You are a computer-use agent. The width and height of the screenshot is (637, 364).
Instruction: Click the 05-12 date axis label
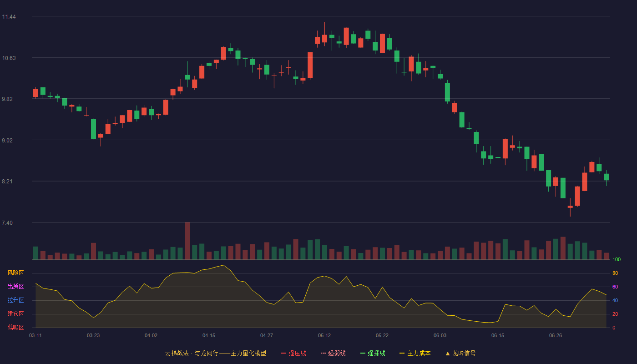click(x=324, y=335)
